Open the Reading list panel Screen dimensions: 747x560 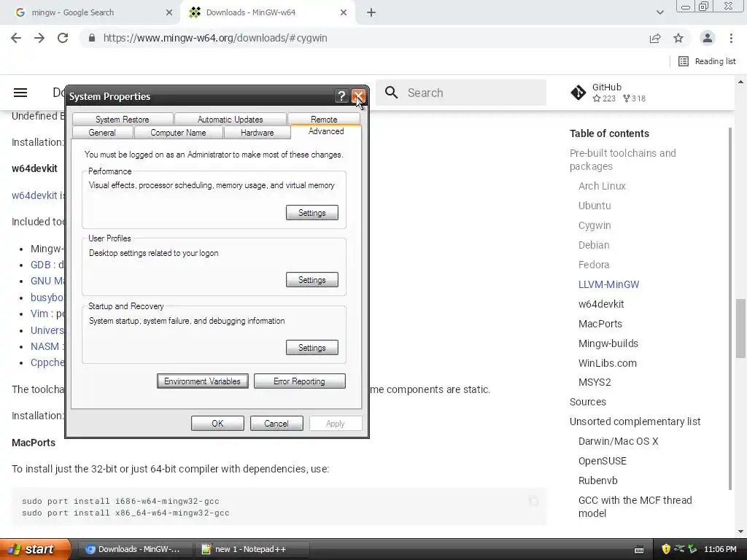click(707, 61)
